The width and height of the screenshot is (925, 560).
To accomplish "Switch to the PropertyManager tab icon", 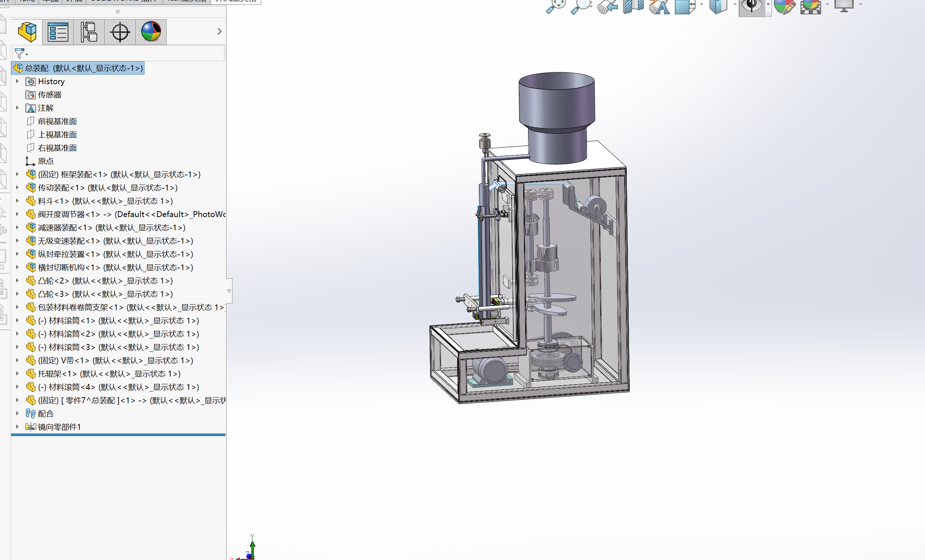I will coord(58,32).
